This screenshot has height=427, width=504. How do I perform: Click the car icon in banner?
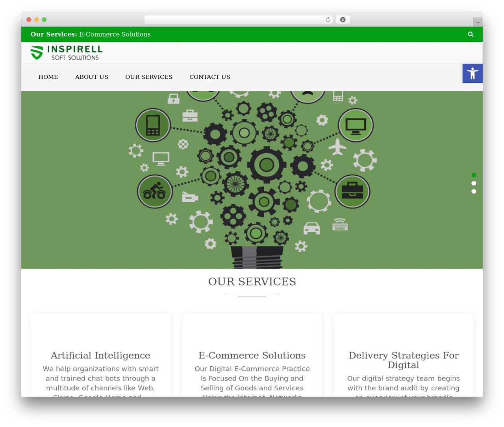click(312, 228)
